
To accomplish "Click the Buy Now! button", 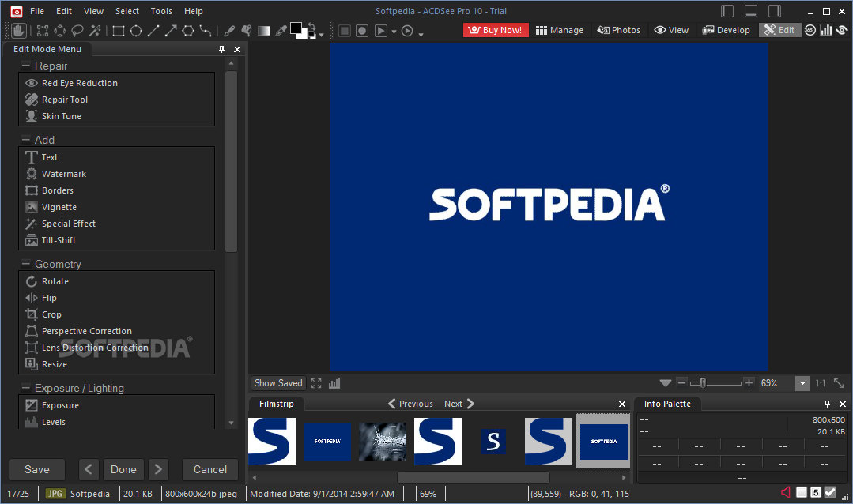I will pyautogui.click(x=496, y=30).
